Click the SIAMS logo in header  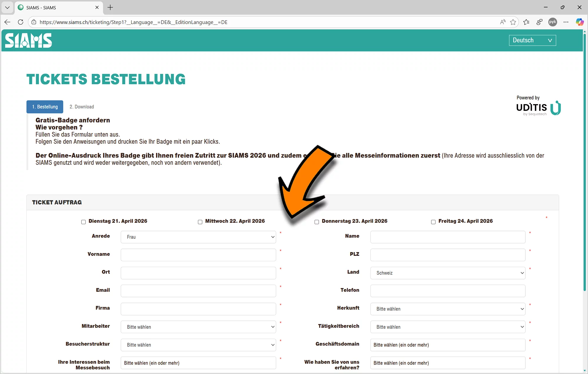[x=29, y=40]
